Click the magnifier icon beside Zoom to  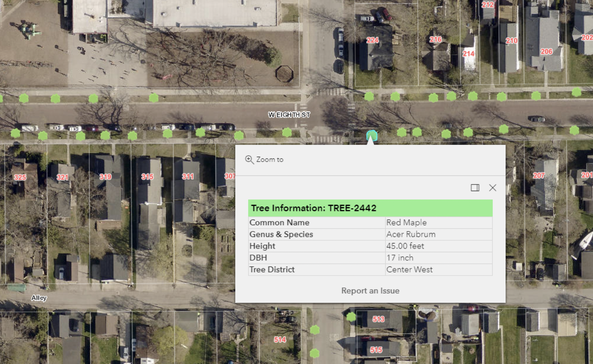249,159
